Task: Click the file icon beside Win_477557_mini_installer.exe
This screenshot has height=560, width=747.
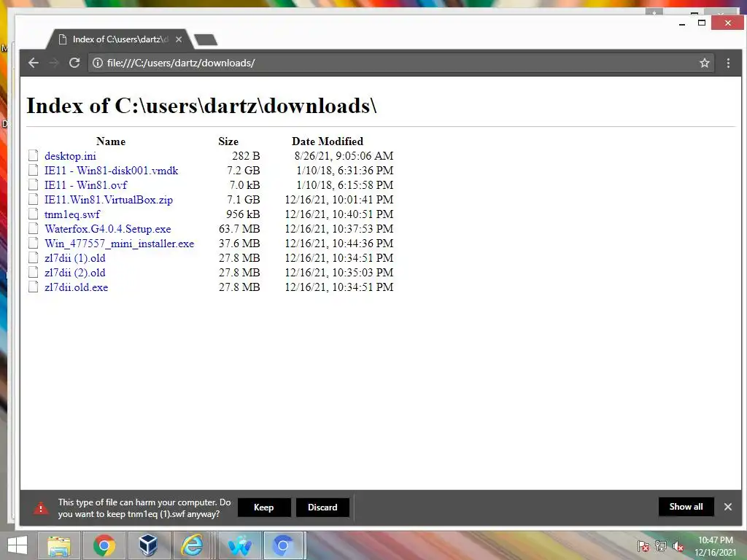Action: click(x=33, y=243)
